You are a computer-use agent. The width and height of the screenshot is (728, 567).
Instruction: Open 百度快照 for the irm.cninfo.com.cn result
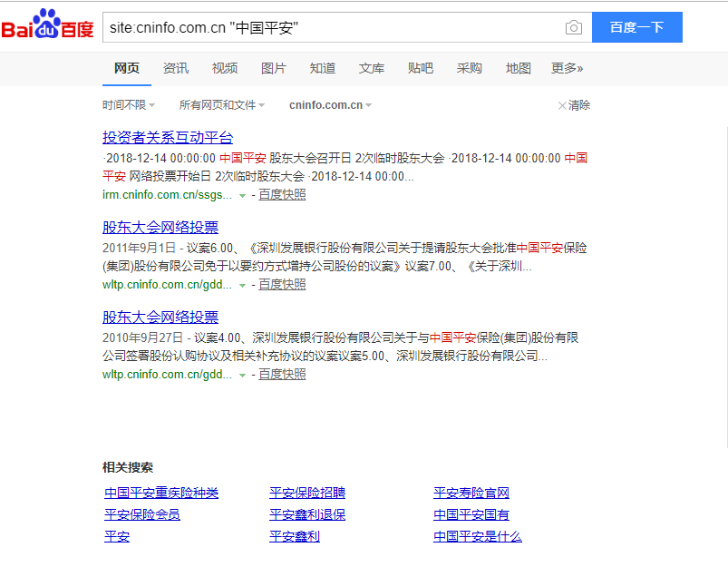(x=282, y=195)
